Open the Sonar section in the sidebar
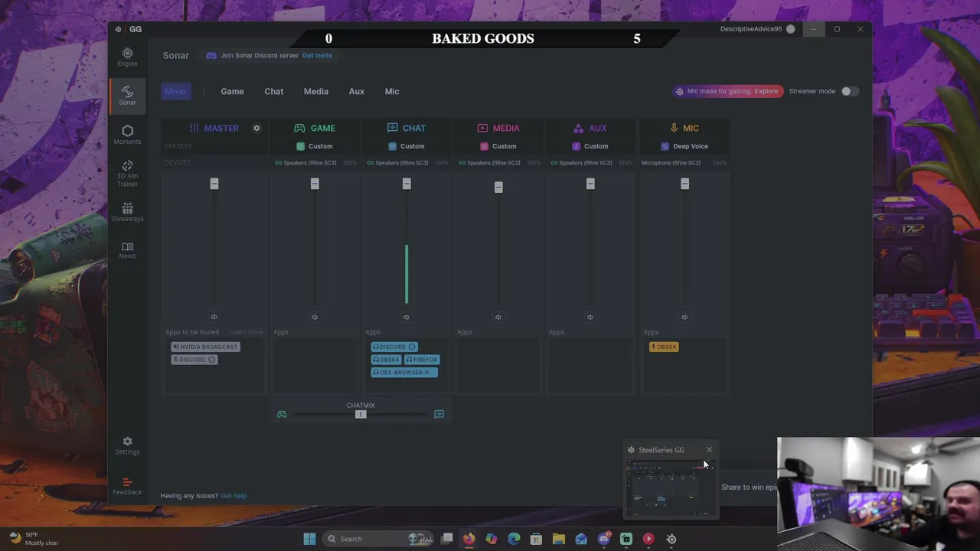The height and width of the screenshot is (551, 980). [127, 95]
